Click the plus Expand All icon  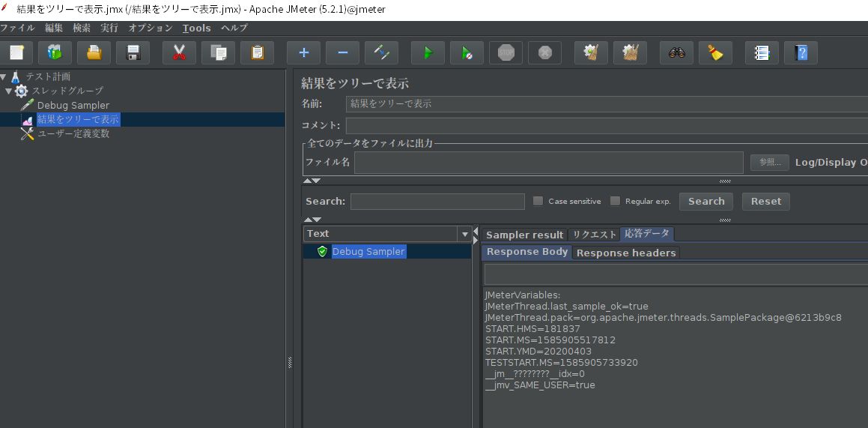point(303,53)
